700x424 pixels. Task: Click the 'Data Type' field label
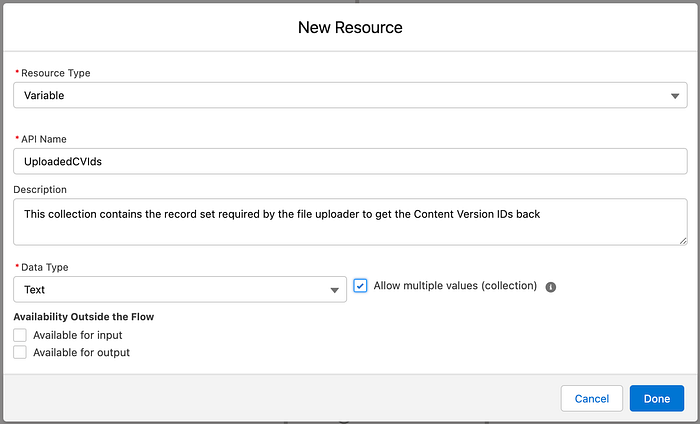pos(46,268)
